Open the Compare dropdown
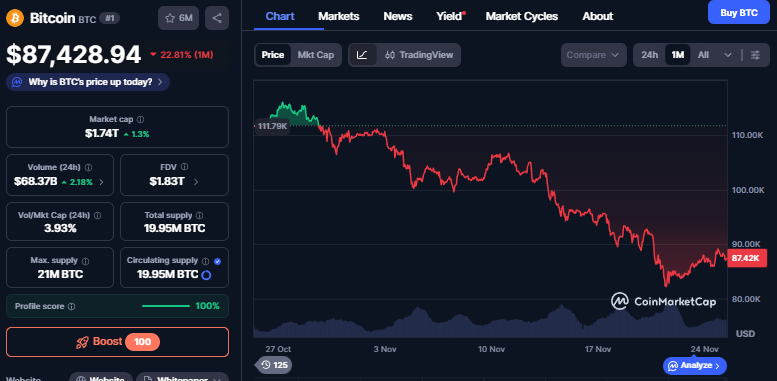Screen dimensions: 777x381 [x=593, y=55]
